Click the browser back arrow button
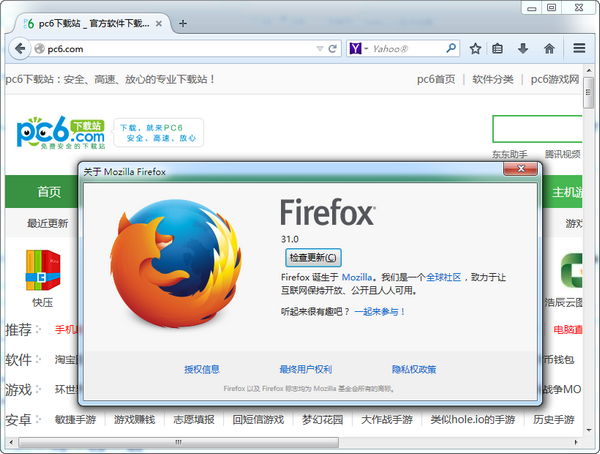 (20, 49)
